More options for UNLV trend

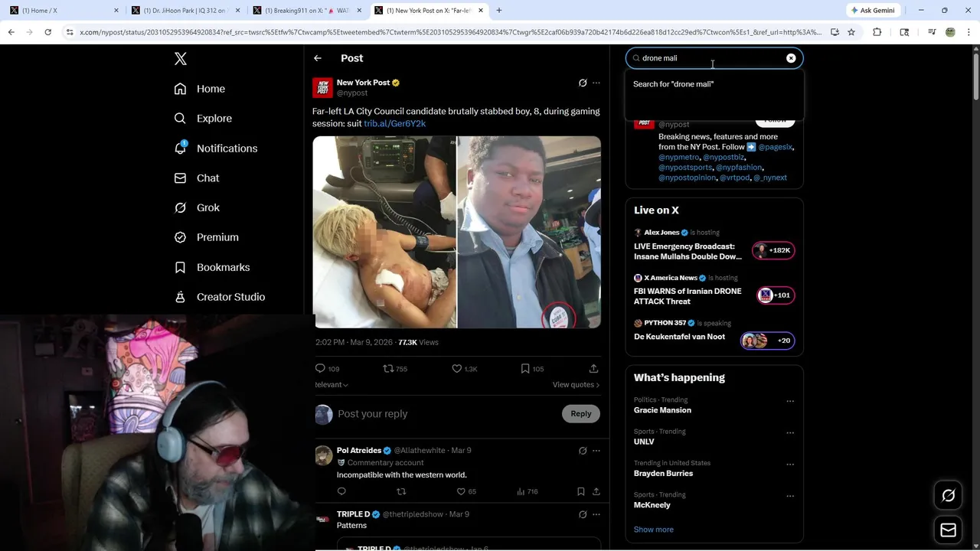pyautogui.click(x=790, y=432)
